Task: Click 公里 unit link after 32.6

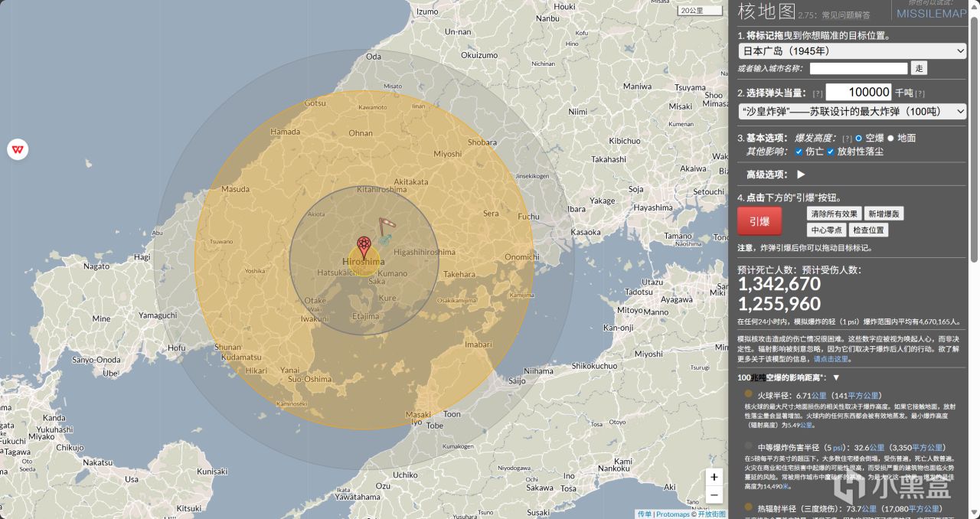Action: pyautogui.click(x=877, y=448)
